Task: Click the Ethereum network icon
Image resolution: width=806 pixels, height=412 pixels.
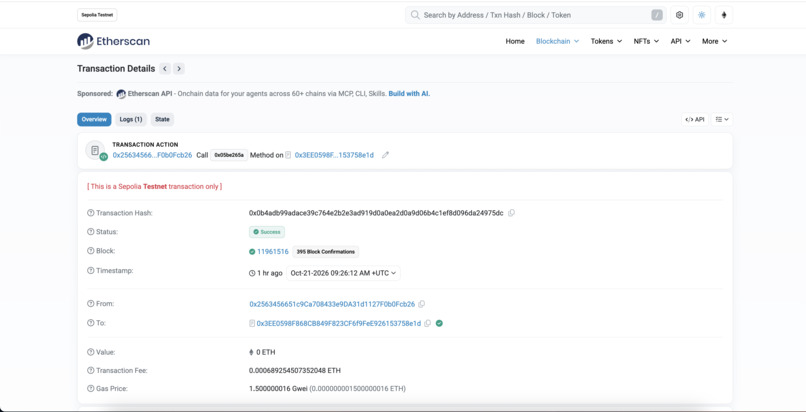Action: [x=724, y=15]
